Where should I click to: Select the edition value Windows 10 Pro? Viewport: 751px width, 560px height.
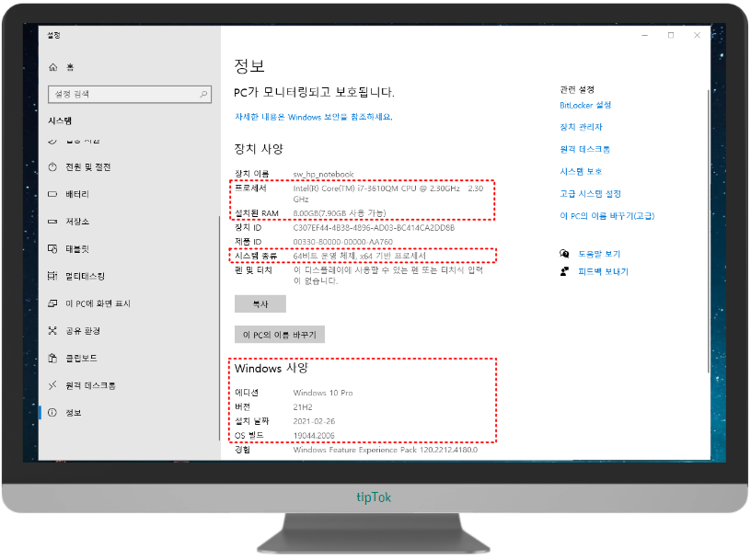[x=323, y=393]
